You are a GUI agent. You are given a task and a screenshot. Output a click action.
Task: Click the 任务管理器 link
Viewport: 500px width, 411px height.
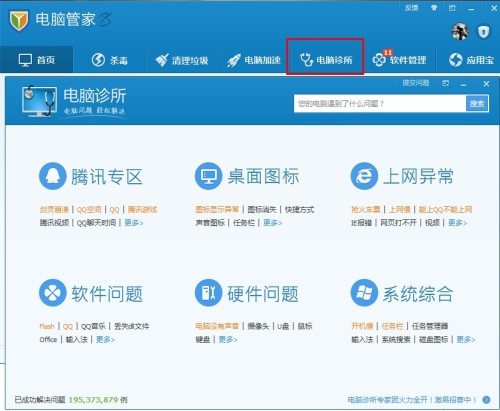click(430, 326)
